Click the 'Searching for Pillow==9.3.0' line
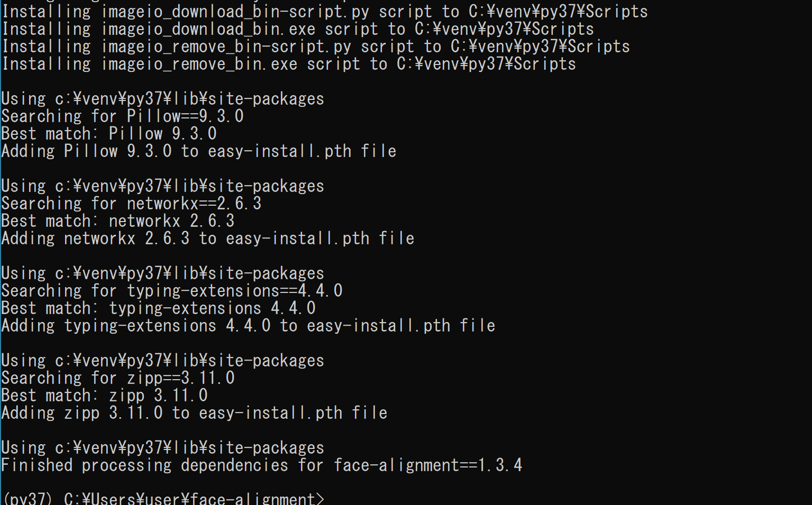The image size is (812, 505). tap(123, 116)
